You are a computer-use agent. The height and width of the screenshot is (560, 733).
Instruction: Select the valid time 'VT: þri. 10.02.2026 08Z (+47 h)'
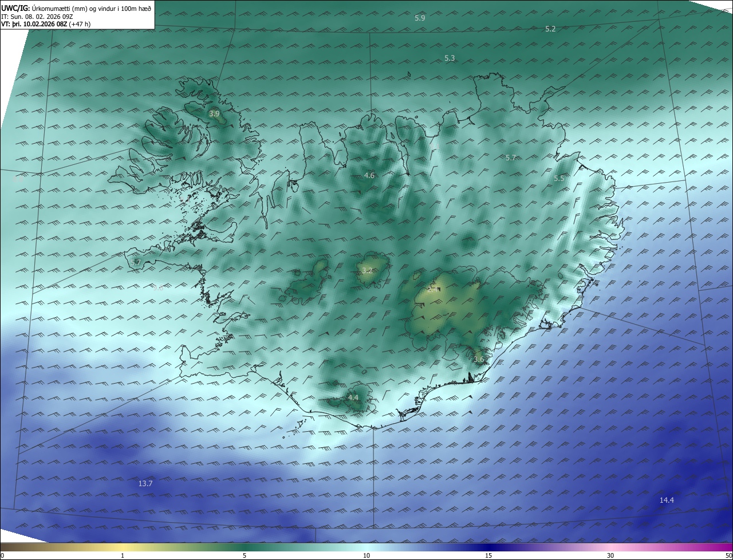[x=46, y=25]
